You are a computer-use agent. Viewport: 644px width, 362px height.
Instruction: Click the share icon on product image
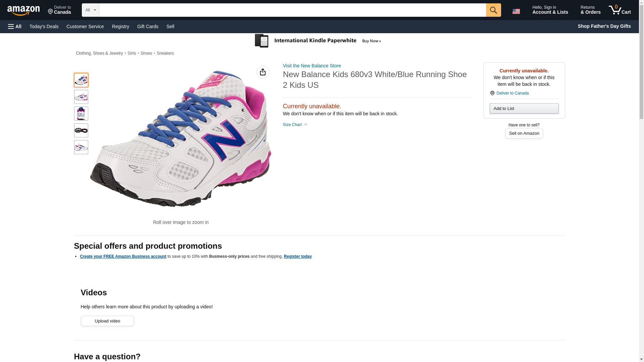point(263,72)
